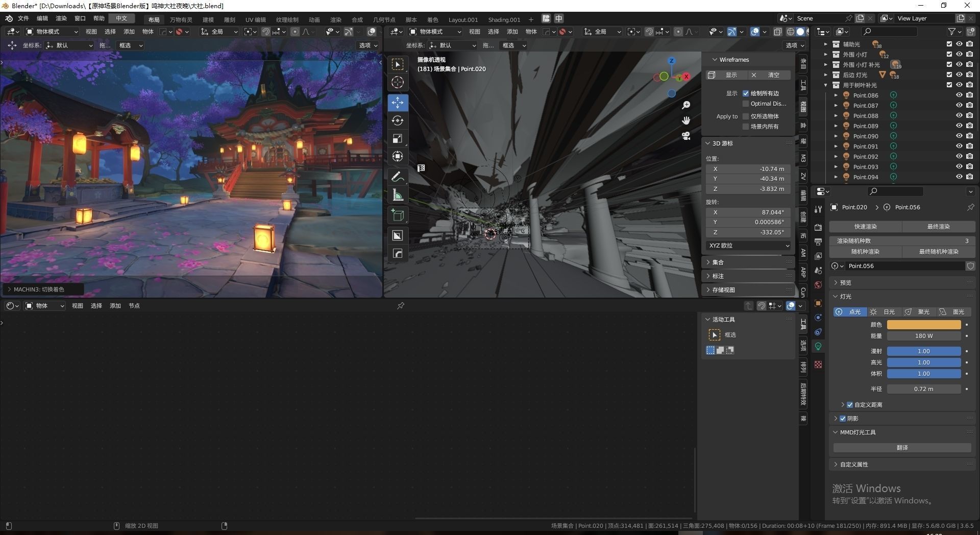Click the zoom magnifier viewport gizmo
The image size is (980, 535).
[686, 105]
